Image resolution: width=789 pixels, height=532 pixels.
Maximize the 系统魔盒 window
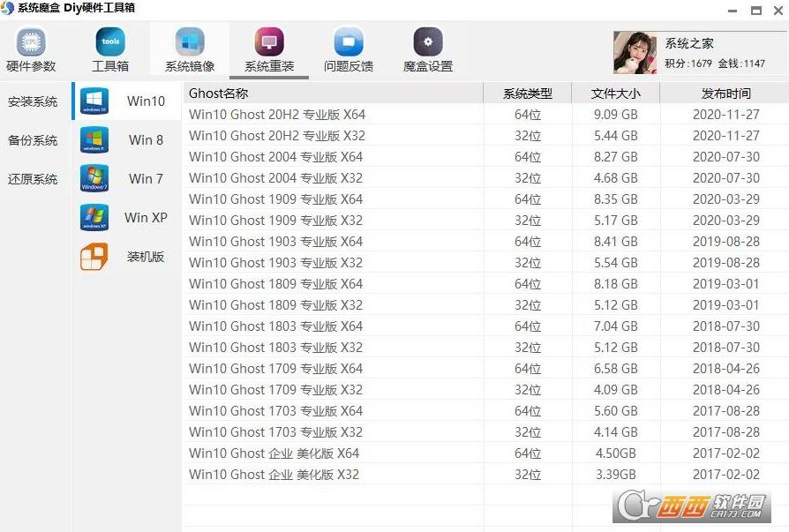click(x=755, y=11)
